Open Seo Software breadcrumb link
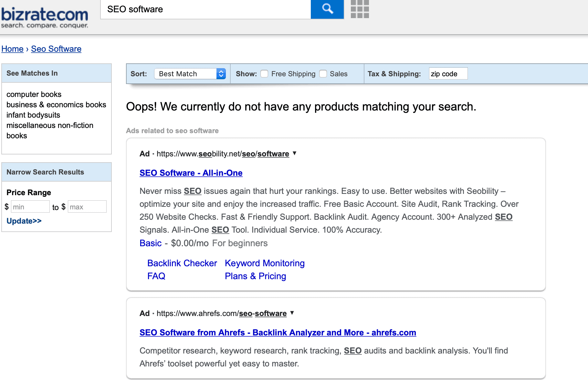The image size is (588, 380). tap(56, 49)
